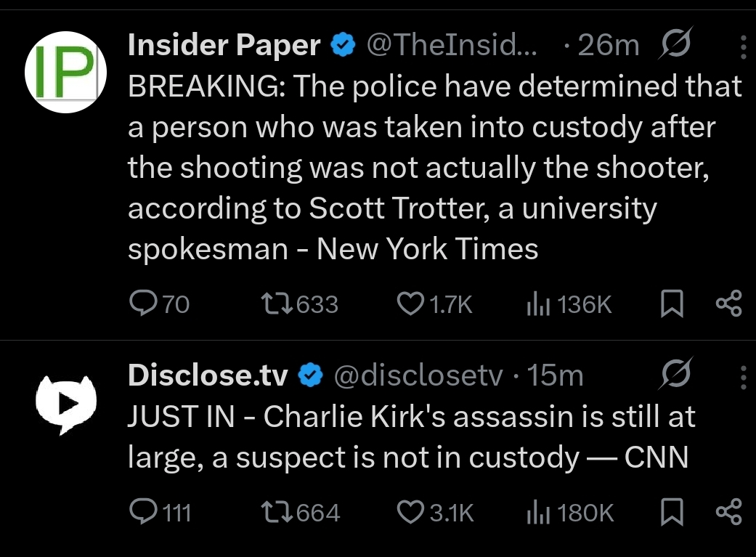
Task: Share the Insider Paper post
Action: tap(728, 304)
